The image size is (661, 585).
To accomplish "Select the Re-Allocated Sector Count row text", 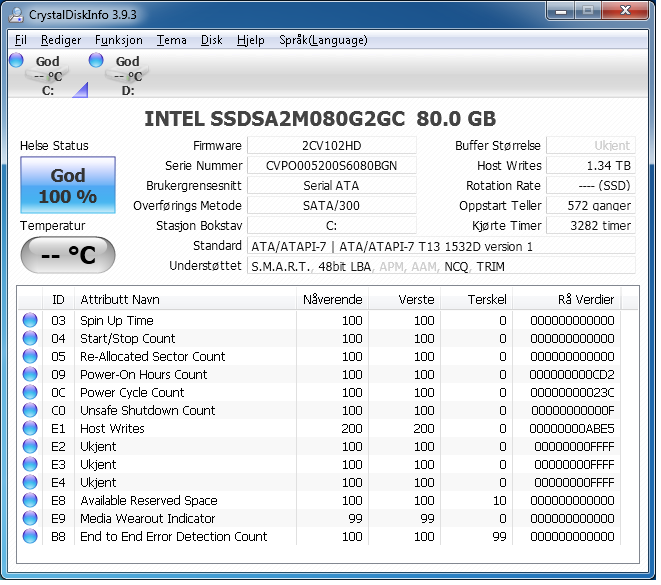I will 153,356.
